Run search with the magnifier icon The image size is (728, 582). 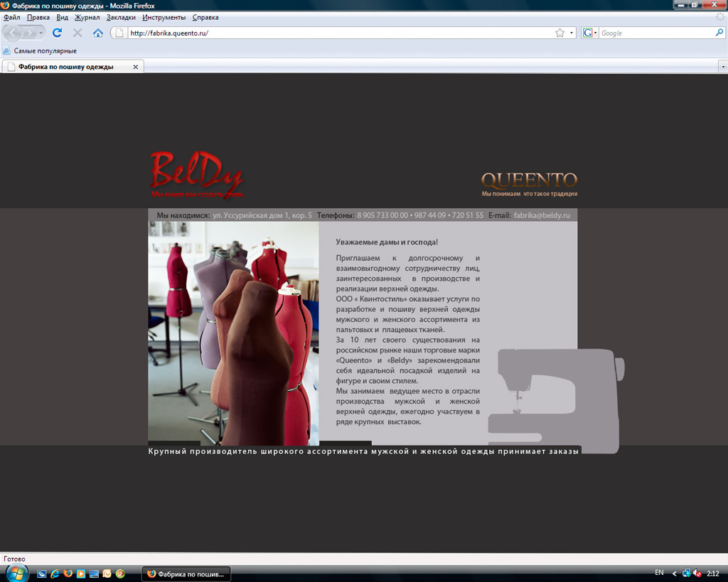pyautogui.click(x=719, y=33)
